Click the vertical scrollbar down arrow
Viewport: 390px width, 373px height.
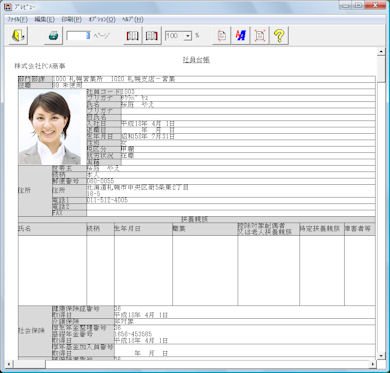[x=381, y=356]
